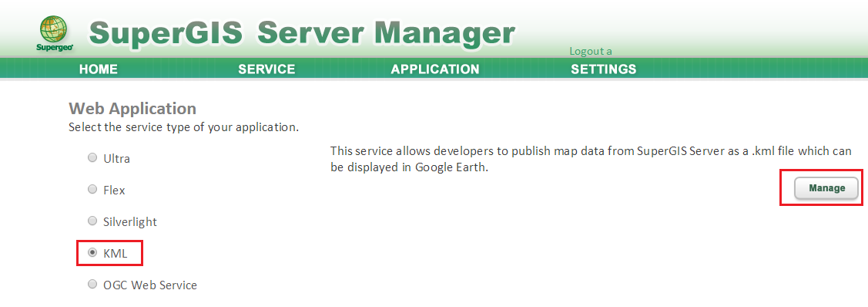Open the HOME menu
868x307 pixels.
[99, 69]
